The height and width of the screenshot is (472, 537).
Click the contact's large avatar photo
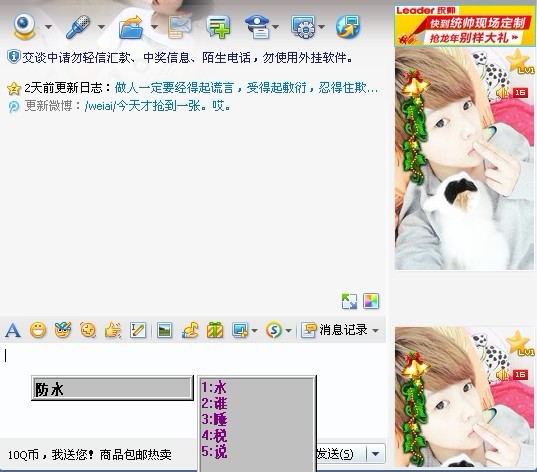click(464, 159)
